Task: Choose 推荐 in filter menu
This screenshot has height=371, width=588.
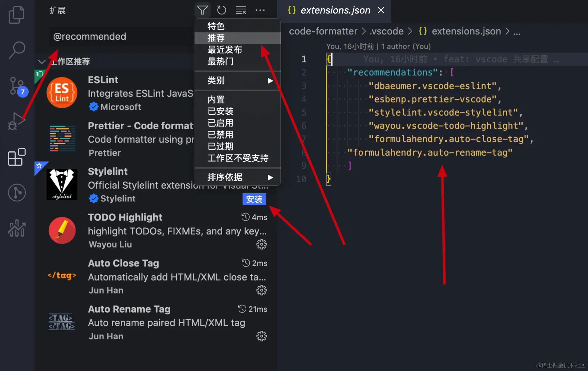Action: (237, 38)
